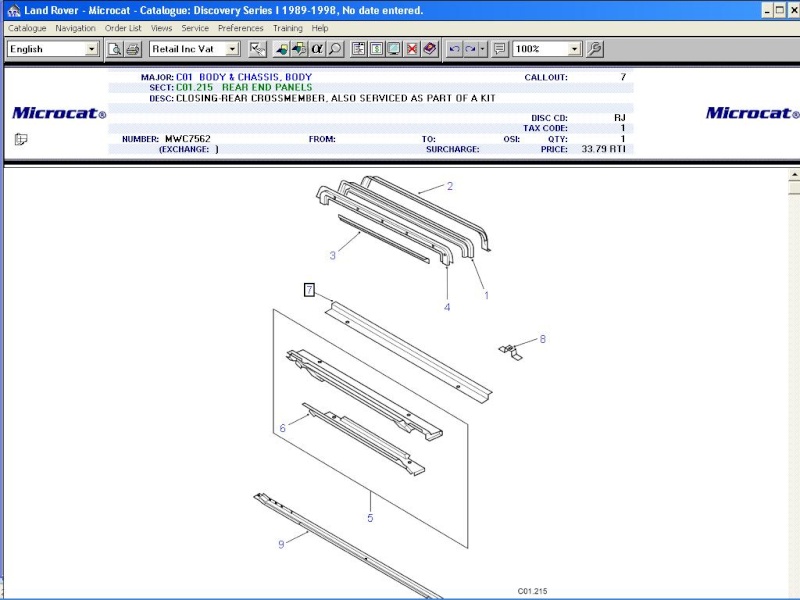Click the printer icon

click(x=133, y=49)
